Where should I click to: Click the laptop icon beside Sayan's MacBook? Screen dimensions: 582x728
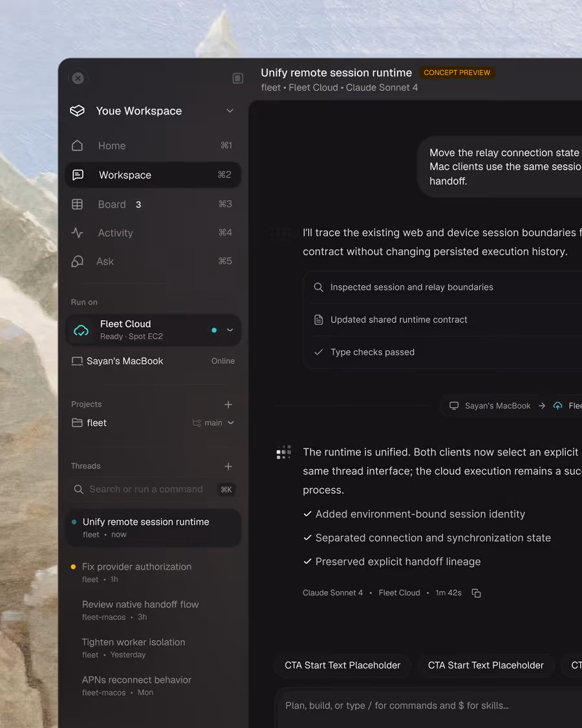[x=77, y=361]
